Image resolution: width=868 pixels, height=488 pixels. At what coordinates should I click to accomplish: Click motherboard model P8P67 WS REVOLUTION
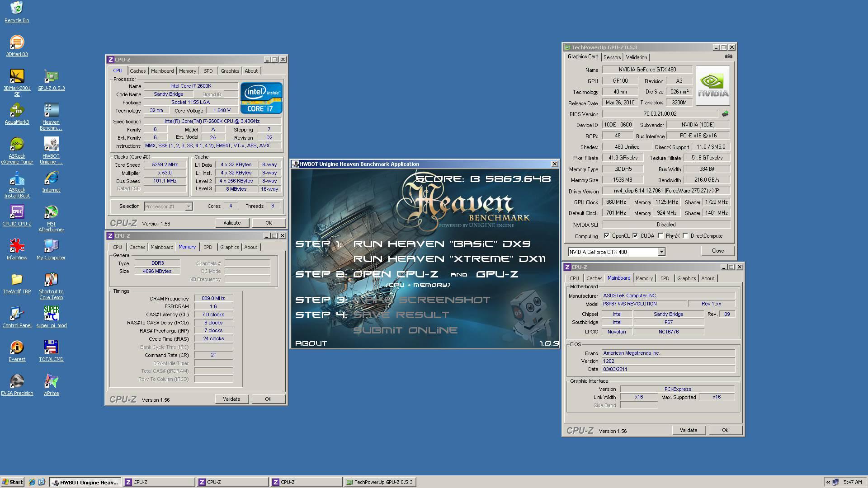(644, 304)
